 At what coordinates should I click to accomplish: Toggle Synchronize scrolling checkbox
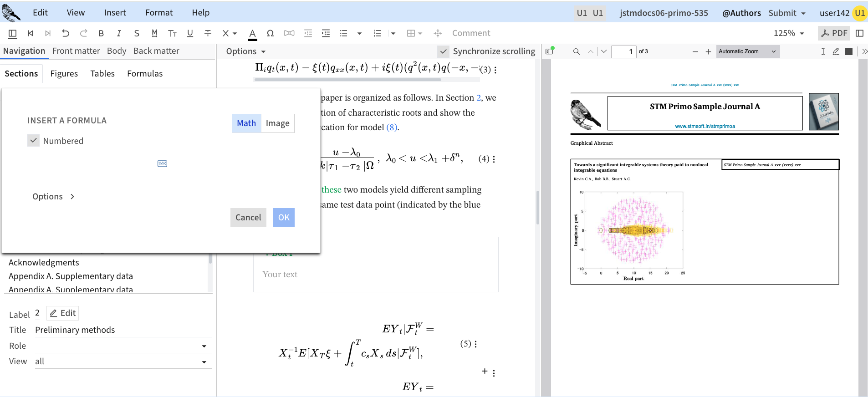[x=443, y=51]
